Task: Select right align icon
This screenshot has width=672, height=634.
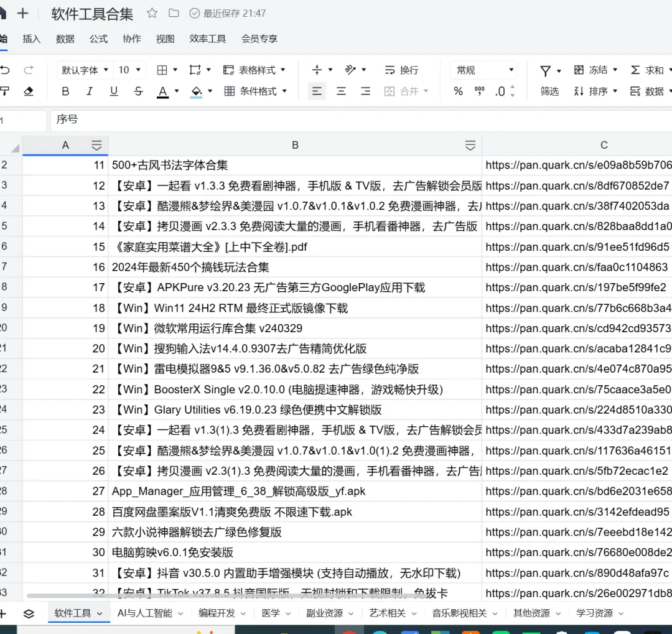Action: 365,91
